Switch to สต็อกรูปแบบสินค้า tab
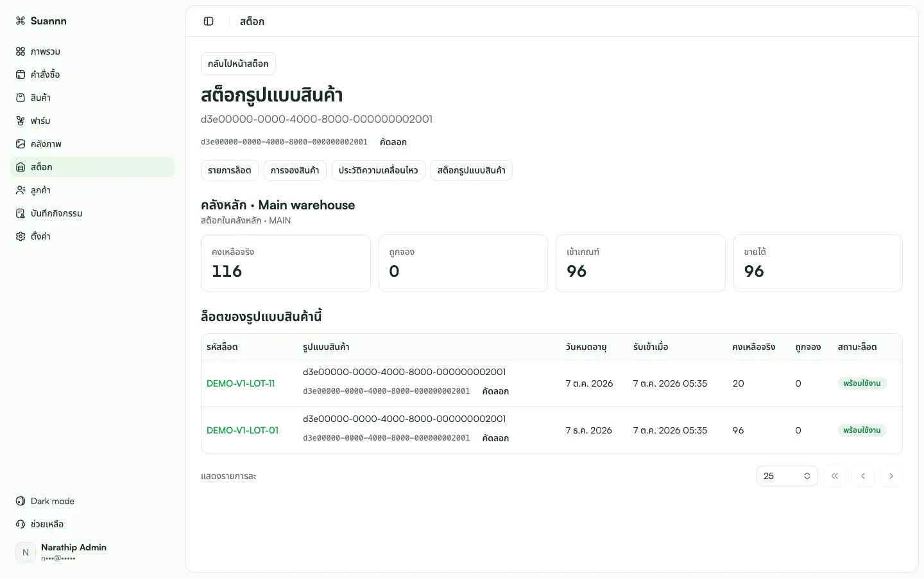The width and height of the screenshot is (924, 578). [x=472, y=170]
